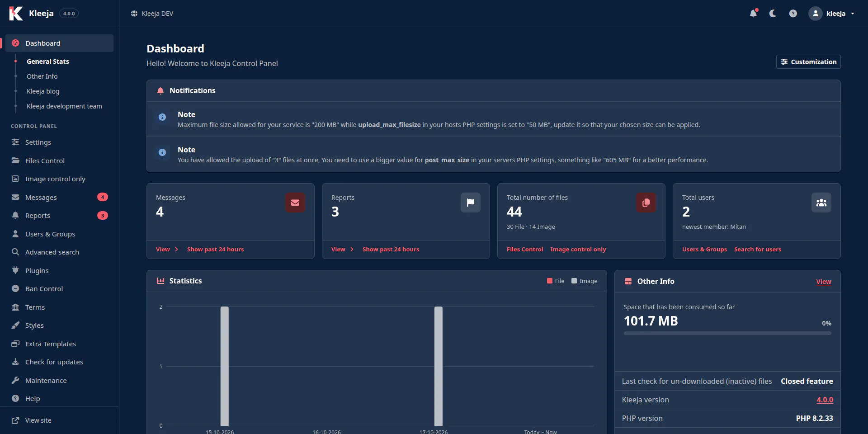Open the notifications bell in top bar
The height and width of the screenshot is (434, 868).
tap(753, 14)
